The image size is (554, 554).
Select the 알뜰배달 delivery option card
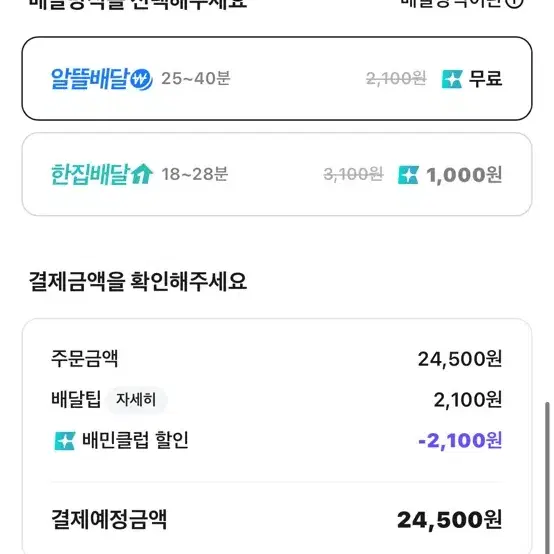(x=277, y=78)
